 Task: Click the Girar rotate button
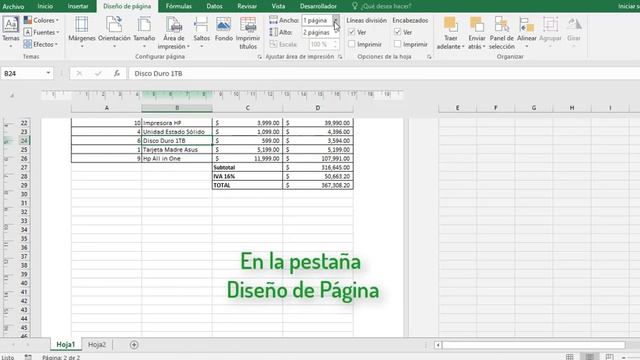574,32
